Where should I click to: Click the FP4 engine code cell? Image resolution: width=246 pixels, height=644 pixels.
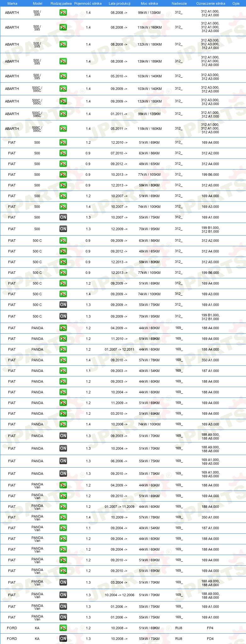pos(210,628)
